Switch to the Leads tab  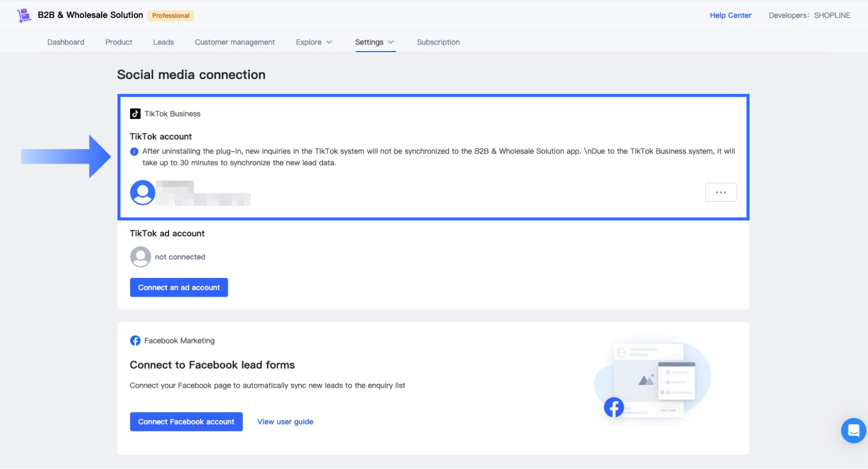[x=163, y=42]
